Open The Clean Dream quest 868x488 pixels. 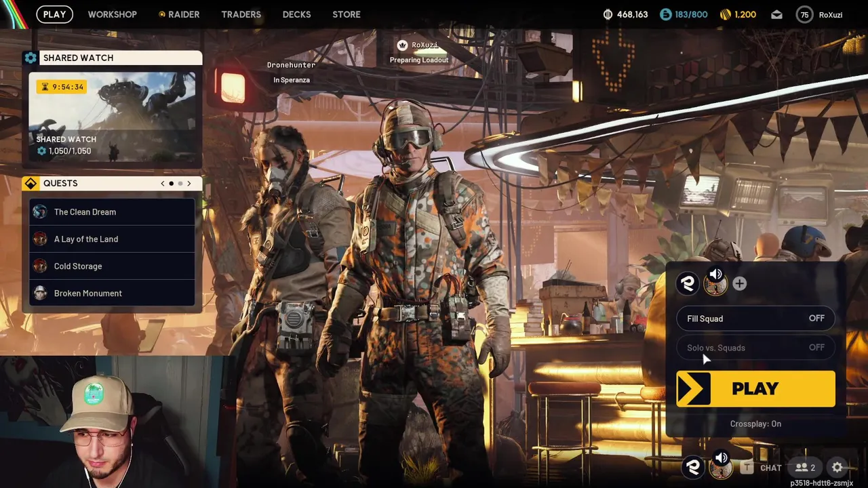click(x=112, y=212)
